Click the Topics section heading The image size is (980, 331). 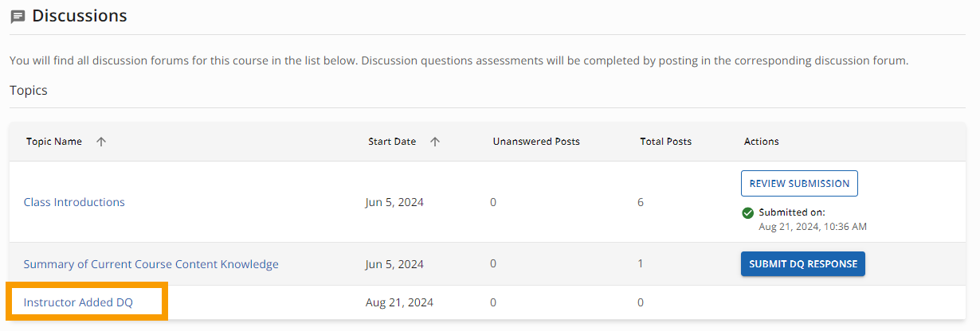29,91
